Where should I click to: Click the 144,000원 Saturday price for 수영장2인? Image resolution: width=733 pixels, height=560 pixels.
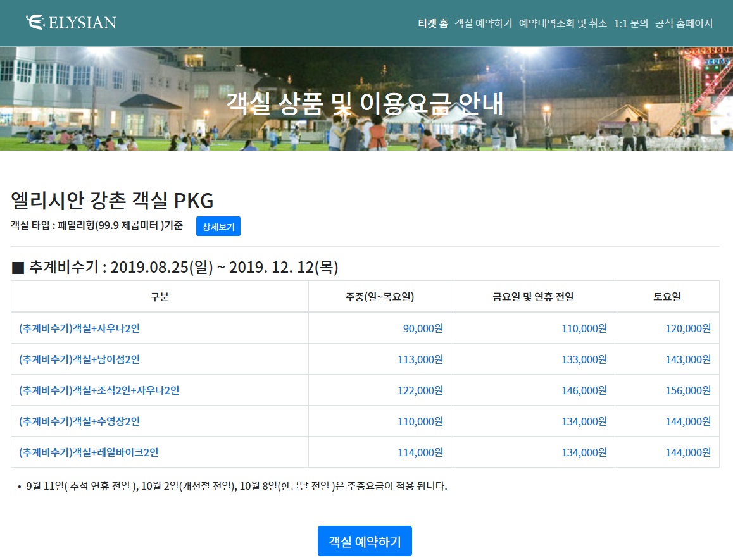click(688, 421)
